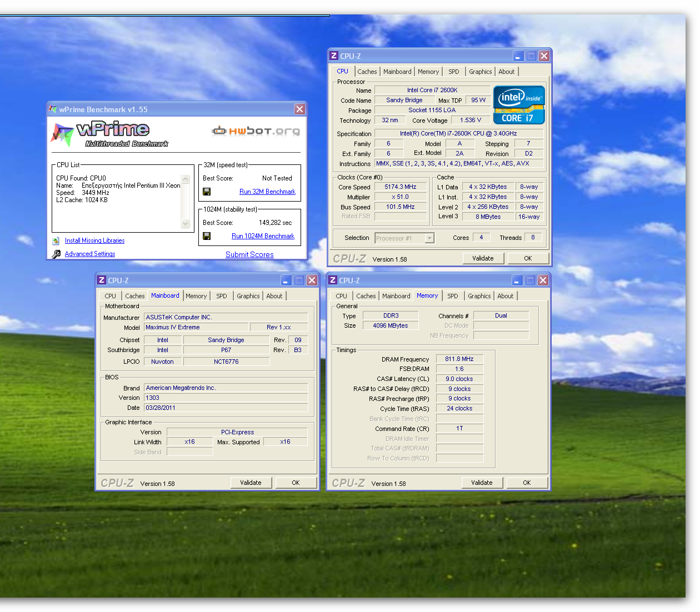Screen dimensions: 700x612
Task: Click the Cycle Time tRAS value 24 clocks
Action: (x=459, y=409)
